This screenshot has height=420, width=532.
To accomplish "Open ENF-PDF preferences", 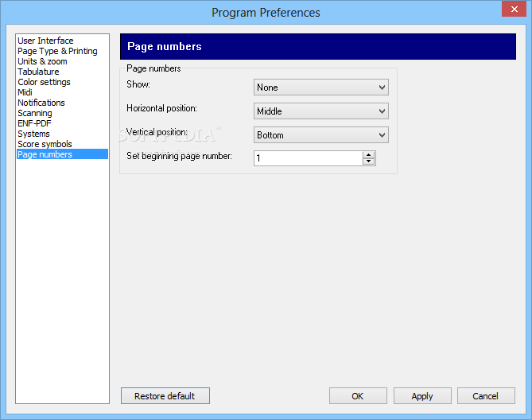I will [34, 123].
